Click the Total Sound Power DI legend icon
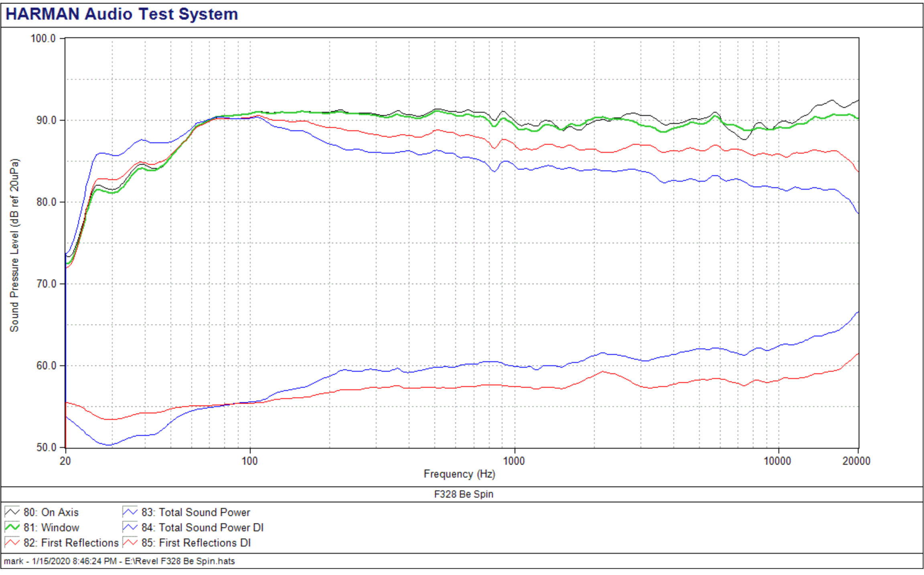 130,527
